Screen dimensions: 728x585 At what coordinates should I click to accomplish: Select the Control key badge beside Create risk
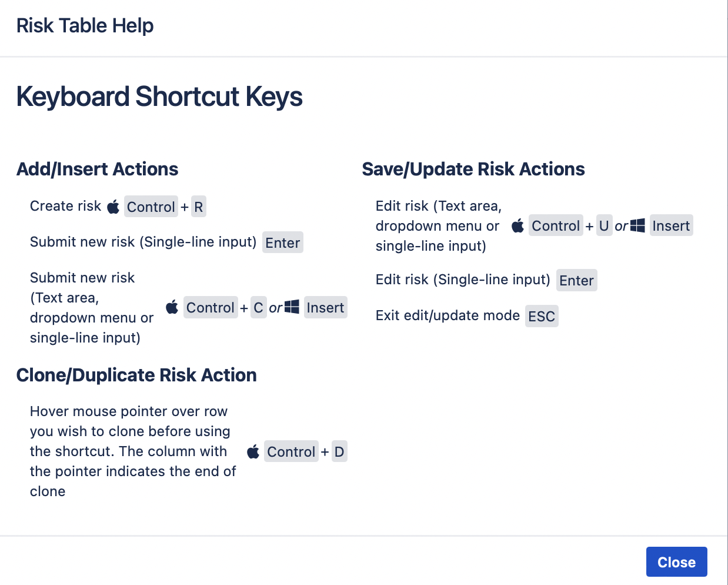point(151,207)
